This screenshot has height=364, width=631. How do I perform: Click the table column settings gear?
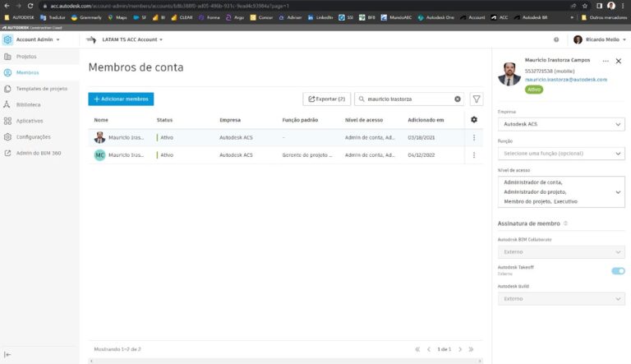tap(473, 120)
